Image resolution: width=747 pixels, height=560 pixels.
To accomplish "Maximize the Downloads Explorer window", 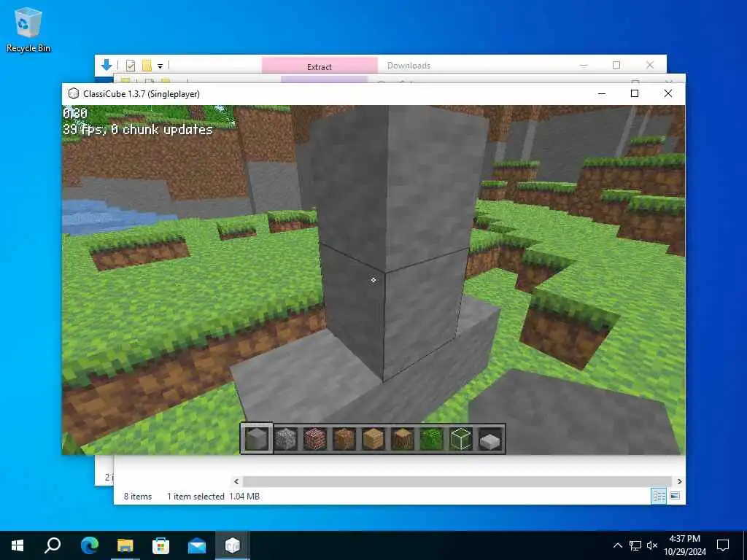I will (x=616, y=65).
